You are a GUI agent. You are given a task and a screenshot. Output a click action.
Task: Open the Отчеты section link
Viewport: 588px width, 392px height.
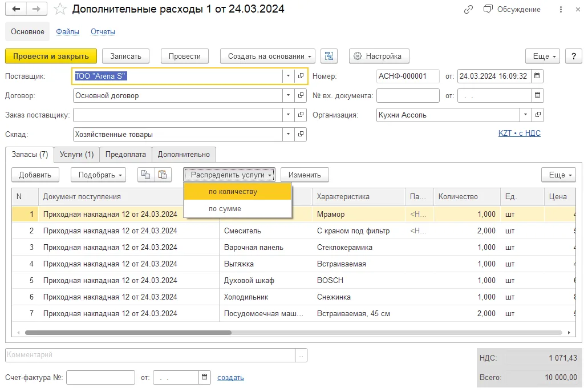(103, 32)
